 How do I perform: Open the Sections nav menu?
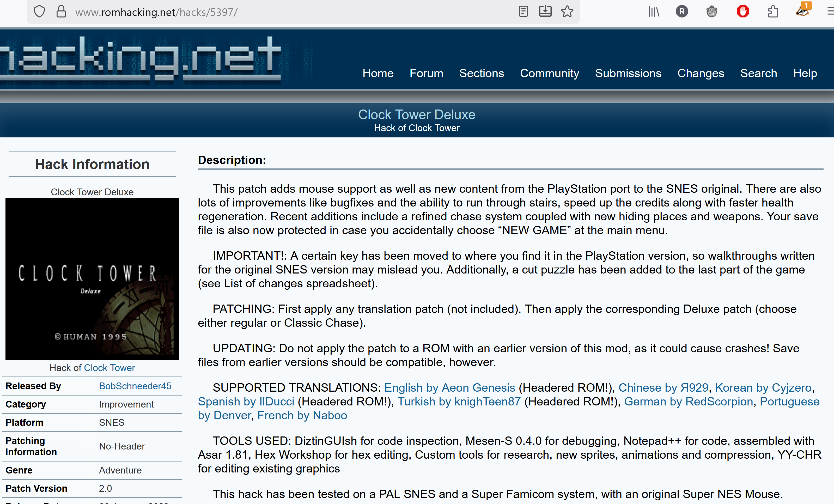481,73
